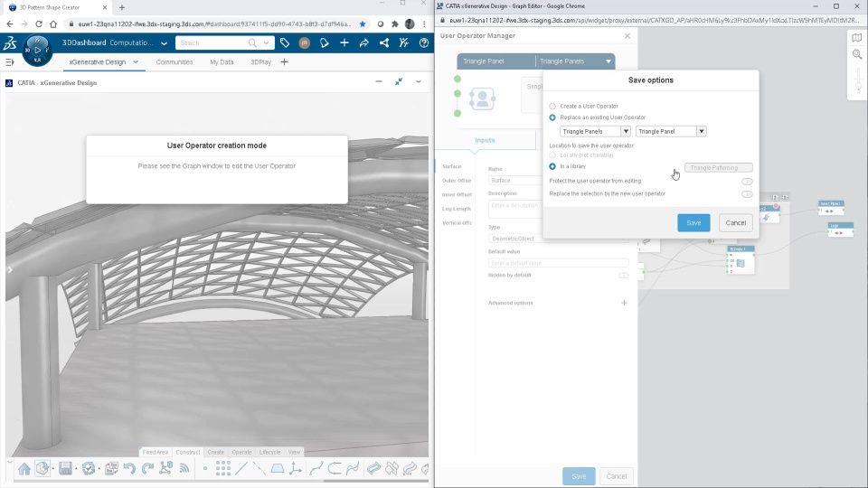Add a new dashboard tab with the plus
Viewport: 868px width, 488px height.
point(284,62)
